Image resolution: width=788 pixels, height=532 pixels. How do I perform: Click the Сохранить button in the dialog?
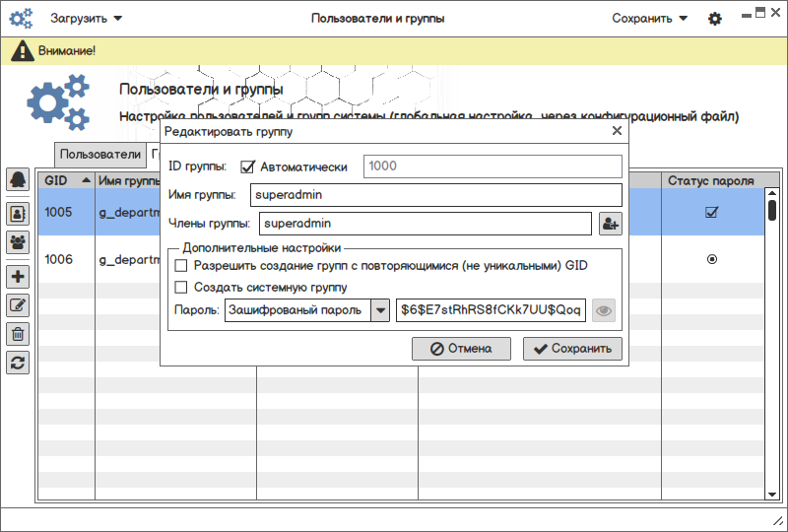pos(572,349)
